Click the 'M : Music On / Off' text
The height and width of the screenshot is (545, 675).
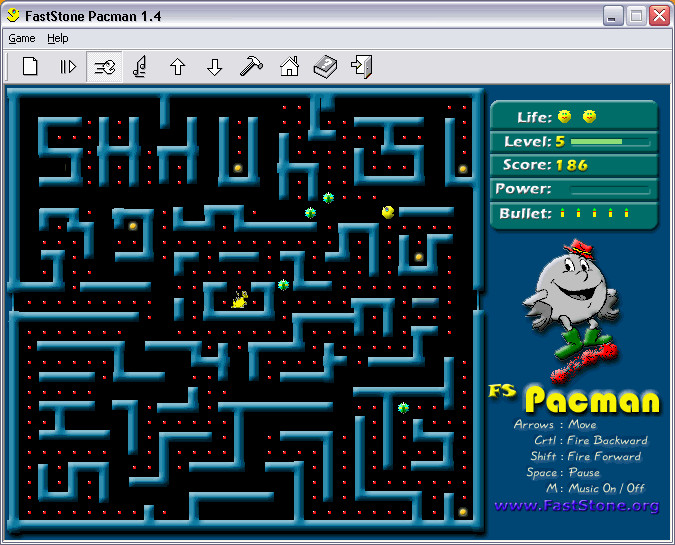(595, 488)
